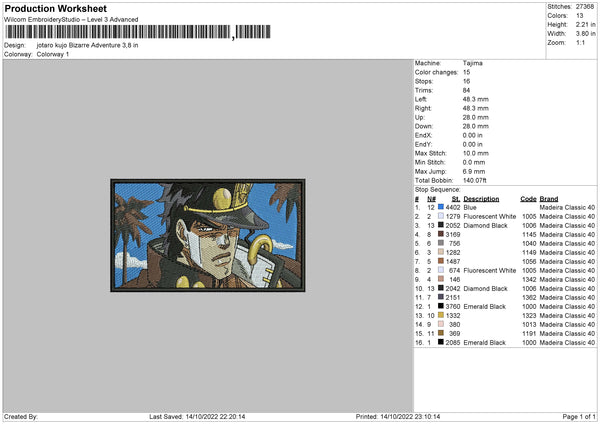Image resolution: width=600 pixels, height=424 pixels.
Task: Pick the olive brown swatch for code 1191
Action: [x=441, y=333]
